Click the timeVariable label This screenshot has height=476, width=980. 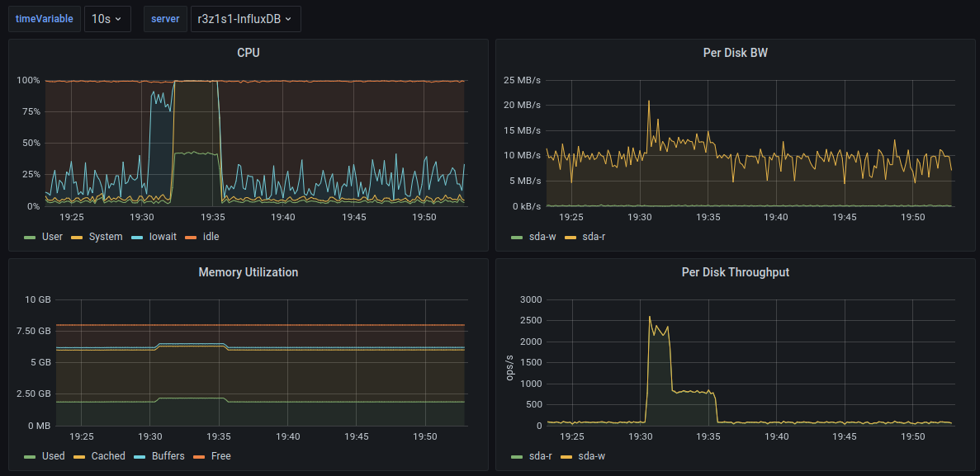(45, 19)
